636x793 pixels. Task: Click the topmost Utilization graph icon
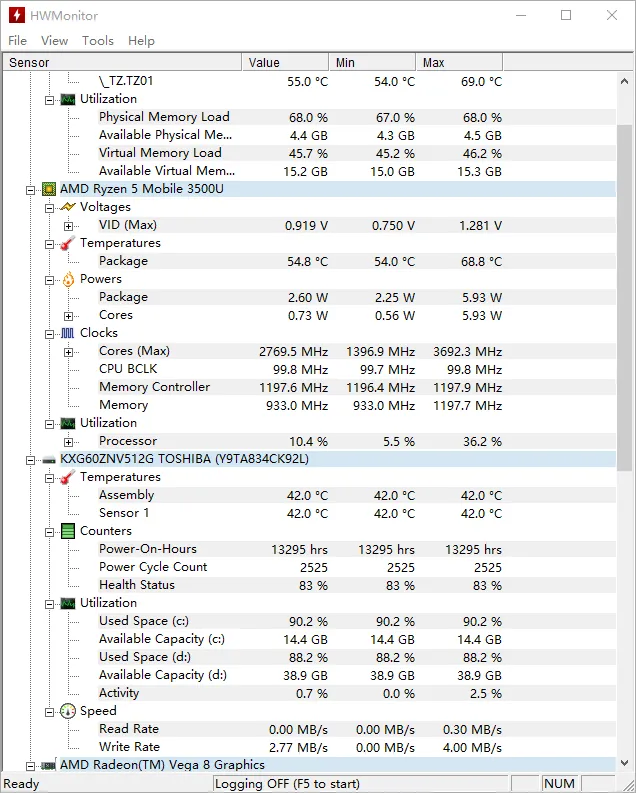[68, 99]
